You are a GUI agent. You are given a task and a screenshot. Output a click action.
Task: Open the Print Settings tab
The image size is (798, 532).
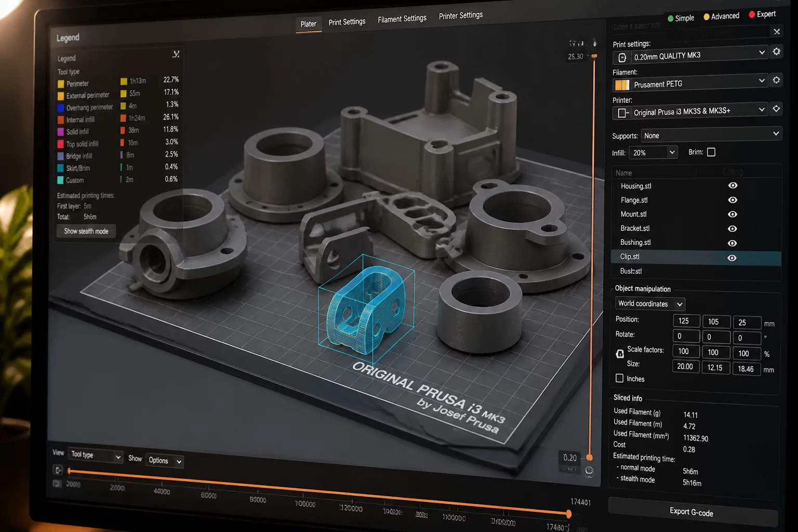click(x=347, y=22)
